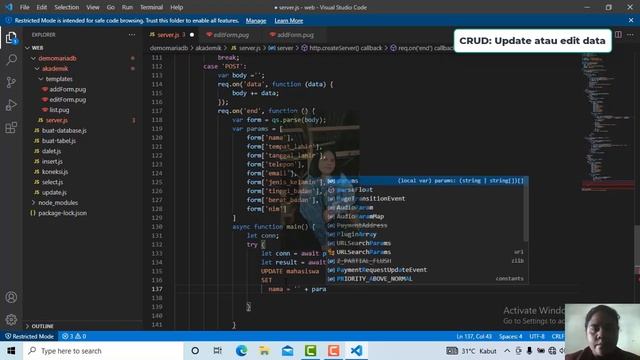
Task: Collapse the akademik folder
Action: (x=55, y=69)
